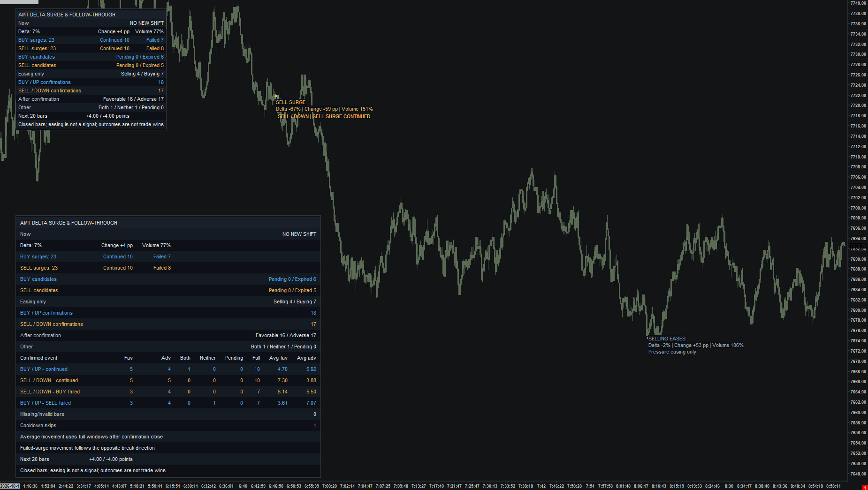Click 'Delta -67% | Change -59 pp | Volume 151%' label
This screenshot has height=490, width=868.
coord(324,109)
